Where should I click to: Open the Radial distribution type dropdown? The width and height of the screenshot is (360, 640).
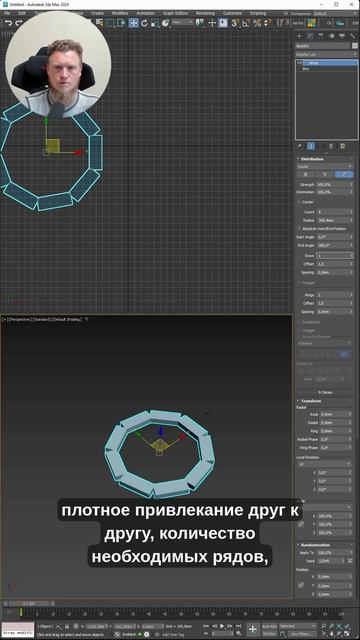[x=325, y=167]
